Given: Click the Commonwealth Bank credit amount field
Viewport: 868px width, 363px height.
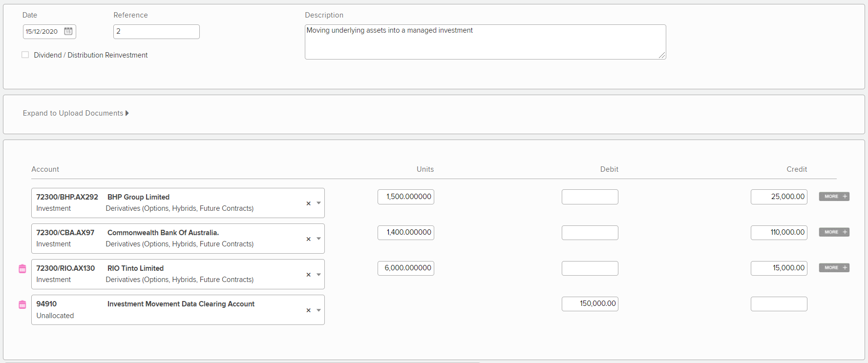Looking at the screenshot, I should pos(779,232).
